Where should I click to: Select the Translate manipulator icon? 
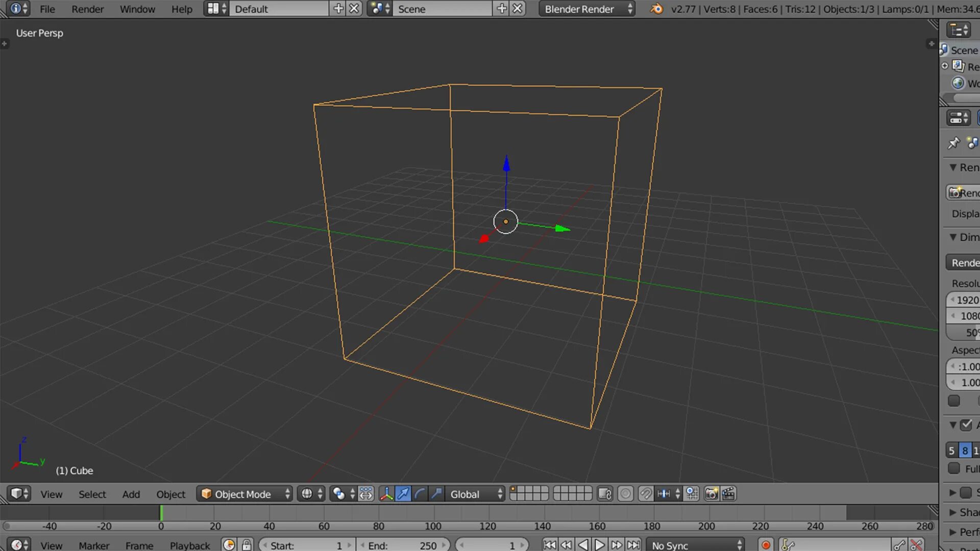pos(403,493)
